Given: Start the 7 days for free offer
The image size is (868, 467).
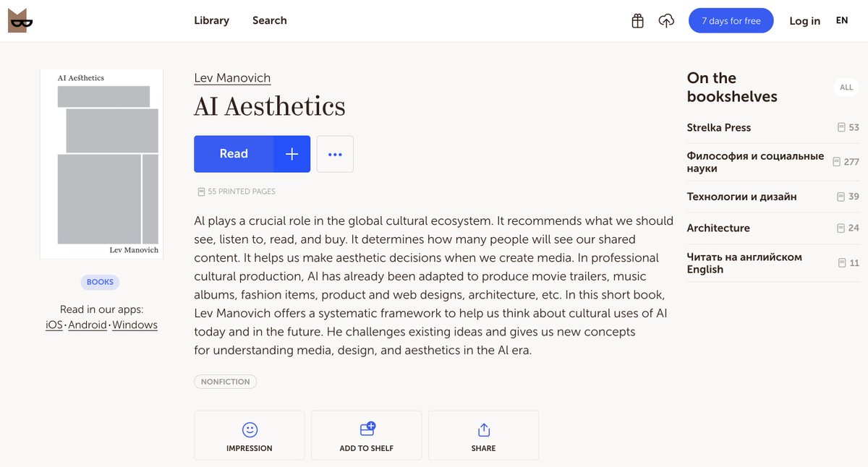Looking at the screenshot, I should coord(731,21).
